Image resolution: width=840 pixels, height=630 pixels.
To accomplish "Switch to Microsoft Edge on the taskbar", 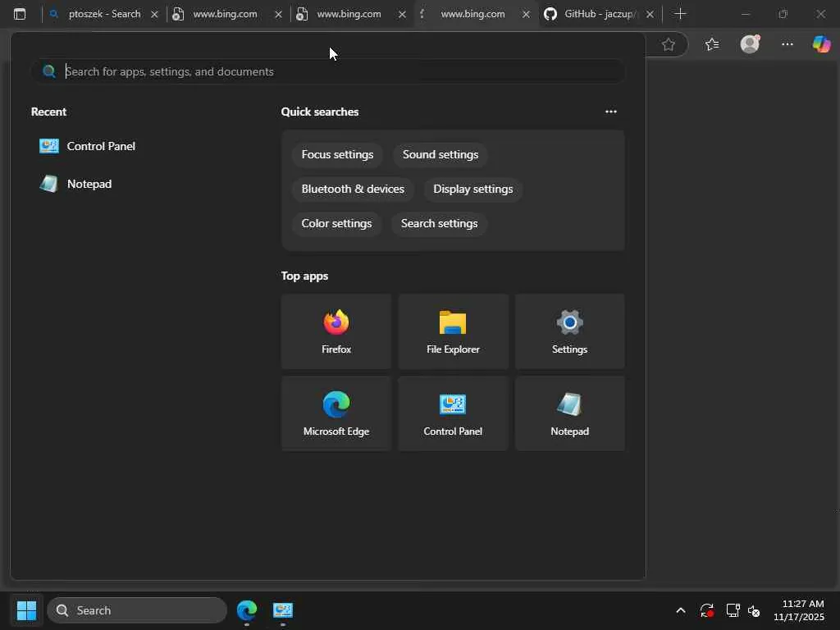I will [x=247, y=610].
